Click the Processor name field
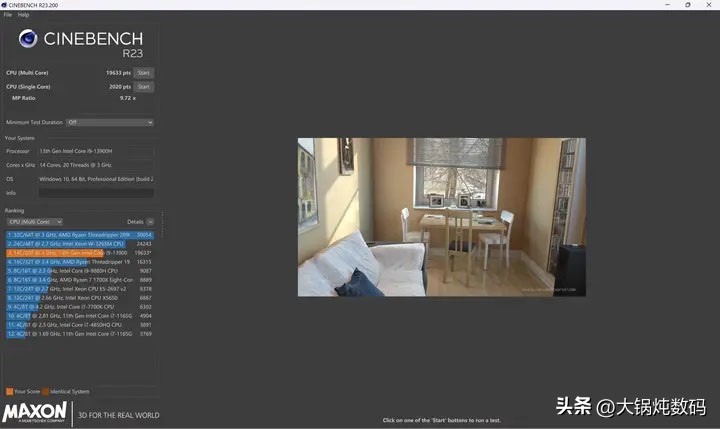This screenshot has height=429, width=720. click(96, 151)
